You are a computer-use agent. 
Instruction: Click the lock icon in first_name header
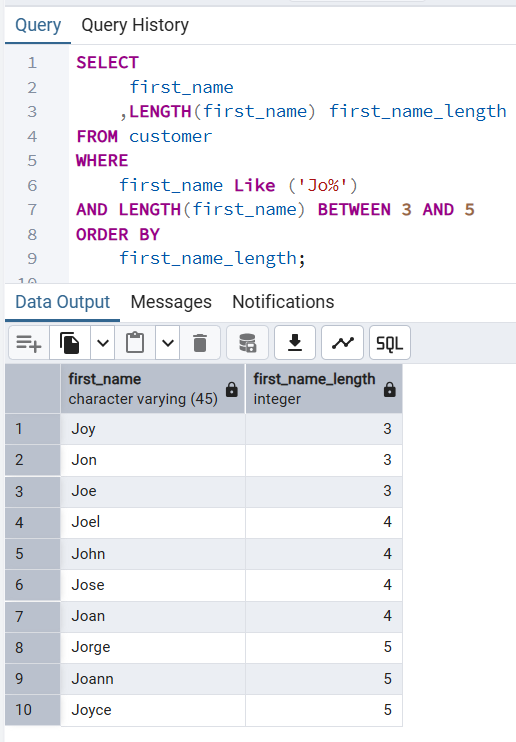[x=231, y=389]
